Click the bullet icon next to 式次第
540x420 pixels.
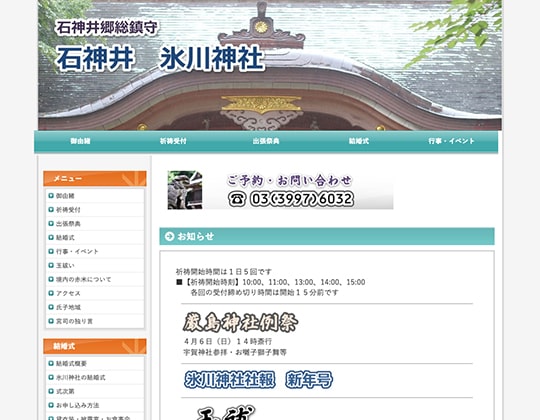pyautogui.click(x=51, y=391)
